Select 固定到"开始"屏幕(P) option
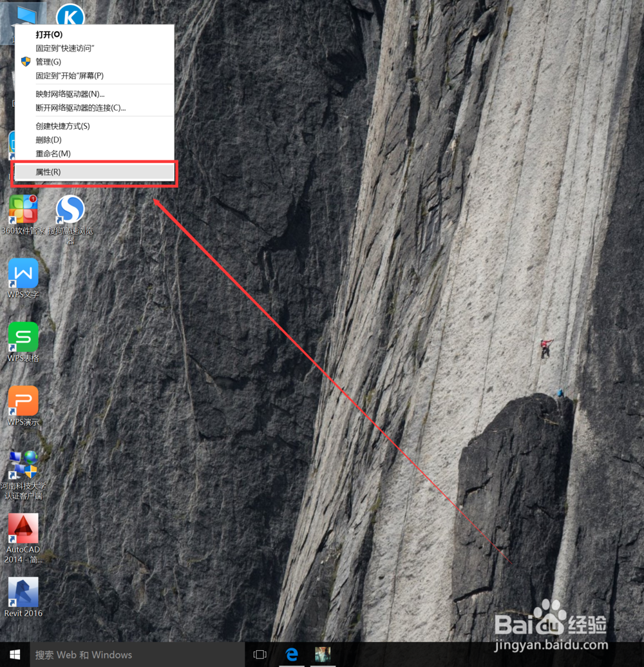644x667 pixels. [95, 75]
